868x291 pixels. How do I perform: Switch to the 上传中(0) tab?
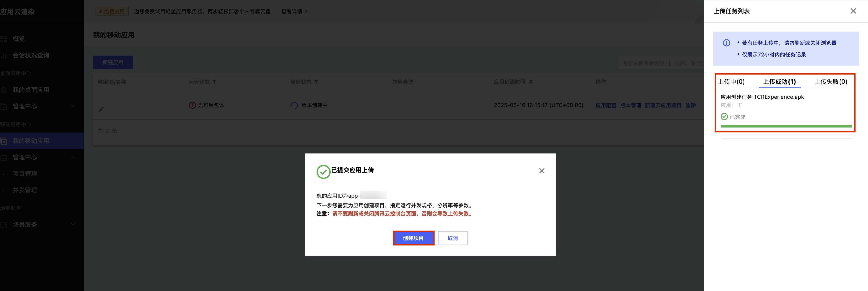(731, 82)
